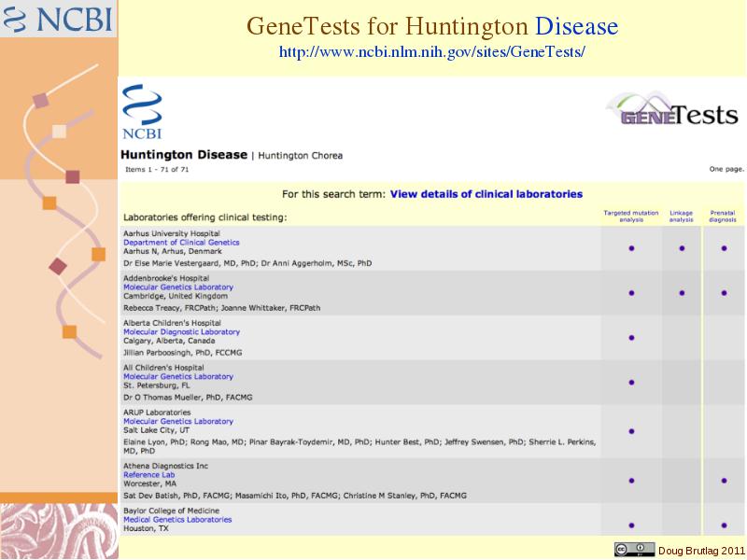This screenshot has width=747, height=560.
Task: Click Addenbrooke's prenatal diagnosis dot
Action: tap(725, 293)
